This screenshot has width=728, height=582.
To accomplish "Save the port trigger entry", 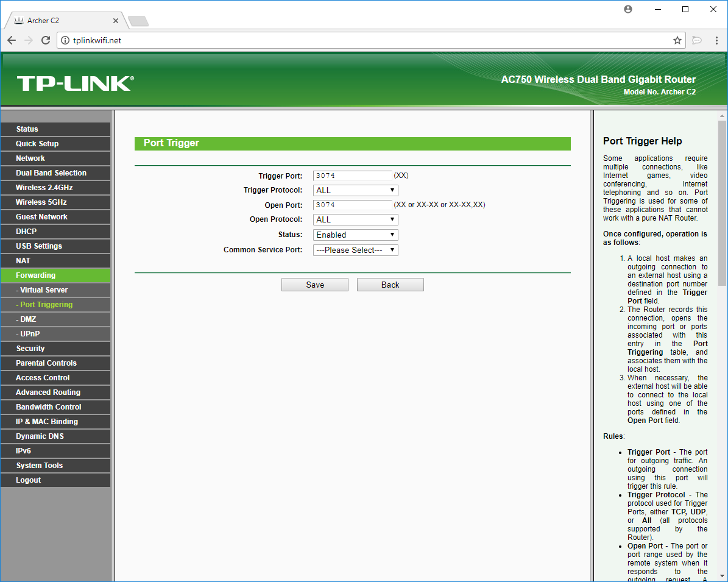I will [x=315, y=285].
